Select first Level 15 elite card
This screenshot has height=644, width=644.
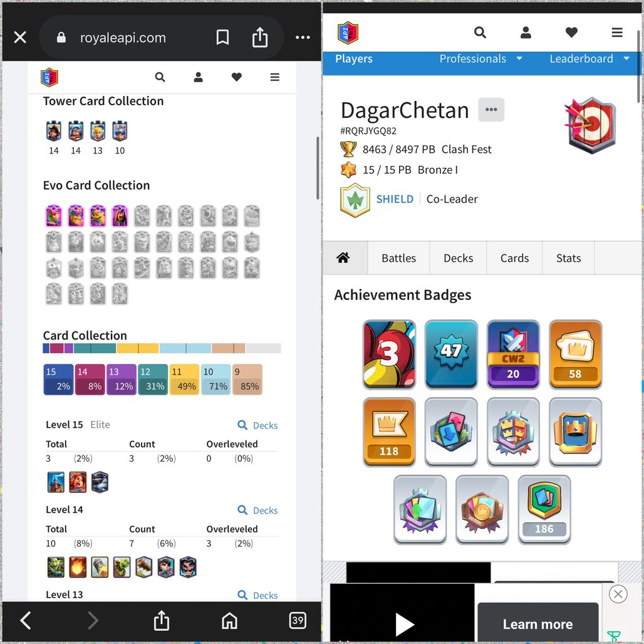56,482
